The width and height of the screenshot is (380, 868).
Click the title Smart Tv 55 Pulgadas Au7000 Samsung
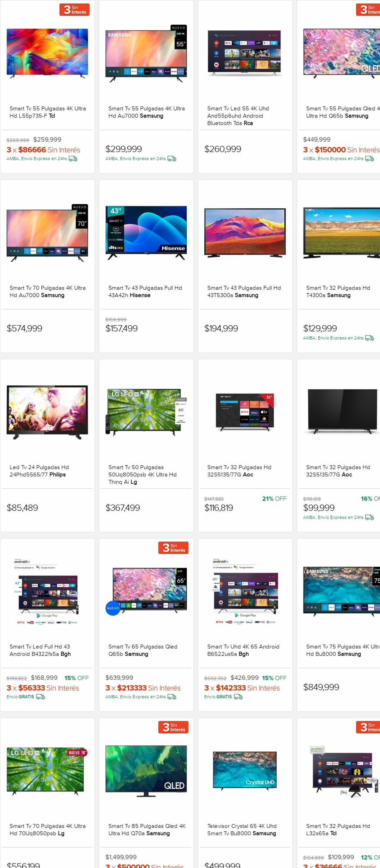pos(146,112)
